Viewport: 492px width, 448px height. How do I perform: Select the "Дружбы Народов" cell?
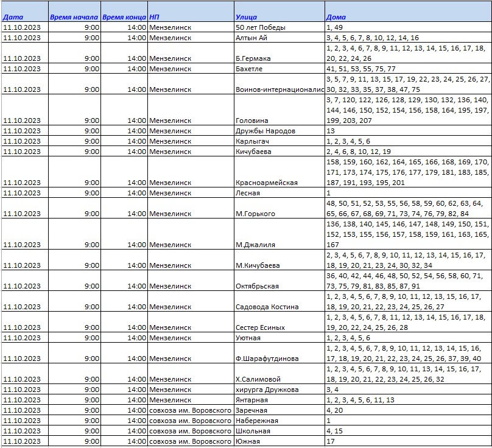click(278, 131)
